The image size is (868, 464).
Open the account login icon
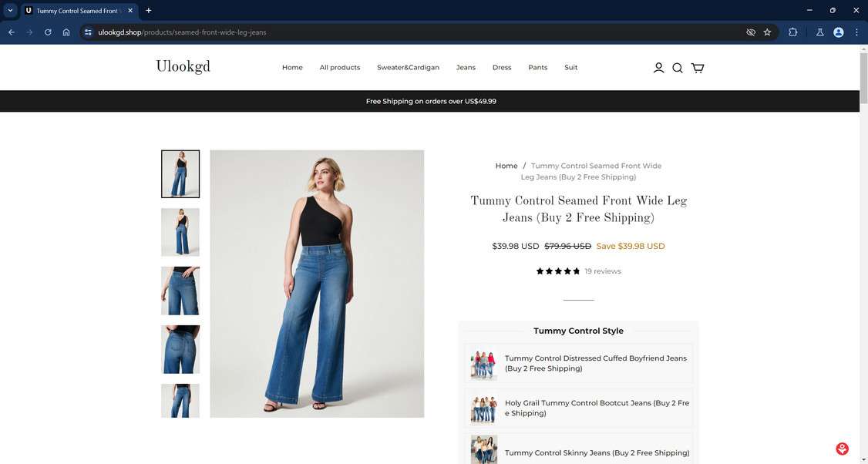point(658,68)
